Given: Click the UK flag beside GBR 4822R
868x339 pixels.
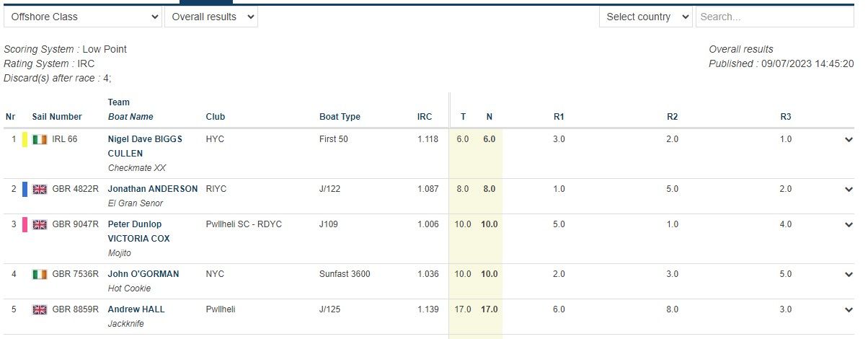Looking at the screenshot, I should [40, 189].
